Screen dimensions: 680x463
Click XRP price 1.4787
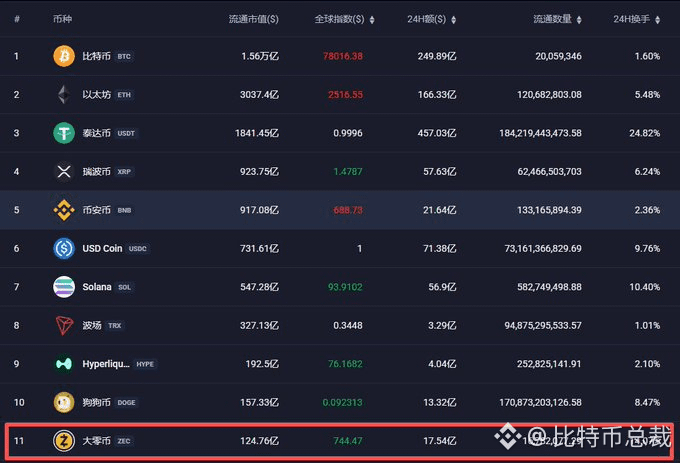[348, 172]
